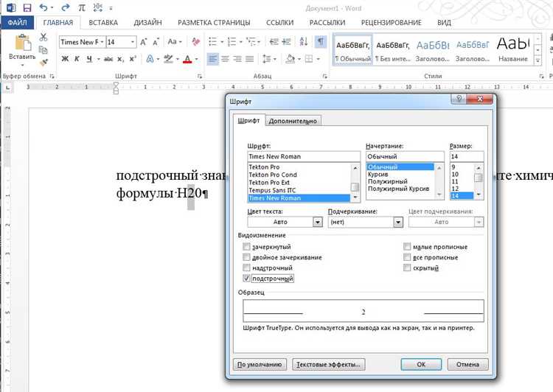Check the зачеркнутый checkbox
Viewport: 553px width, 392px height.
coord(246,247)
